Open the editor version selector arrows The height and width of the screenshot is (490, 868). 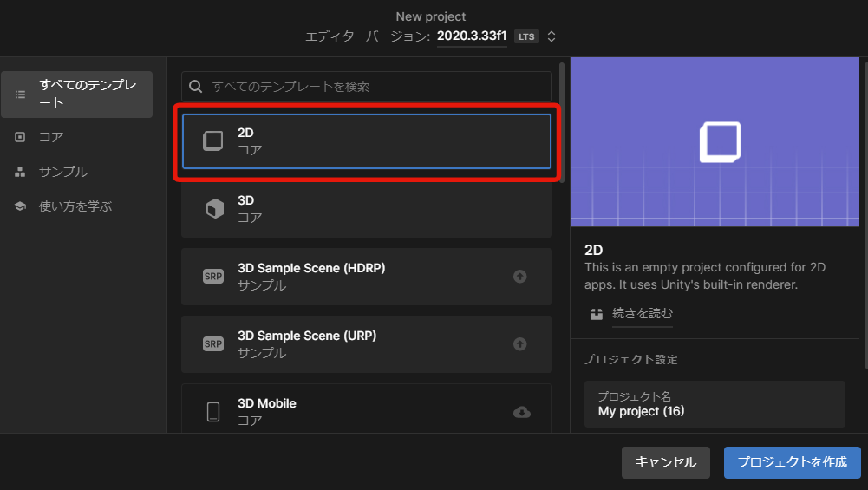point(551,36)
